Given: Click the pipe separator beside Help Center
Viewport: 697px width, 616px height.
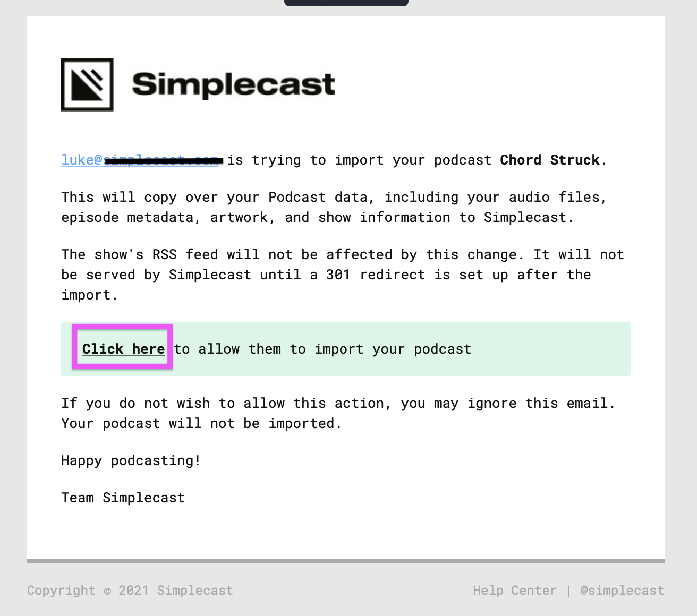Looking at the screenshot, I should 568,591.
